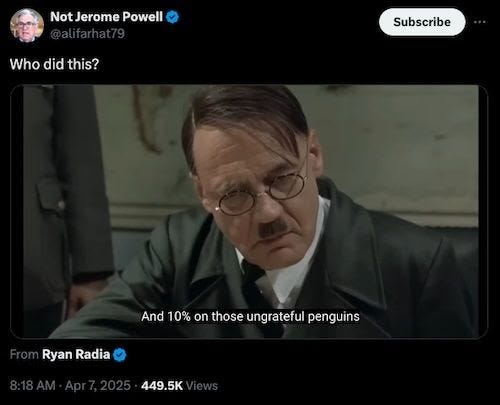Click "10%" in the video subtitle

click(179, 316)
